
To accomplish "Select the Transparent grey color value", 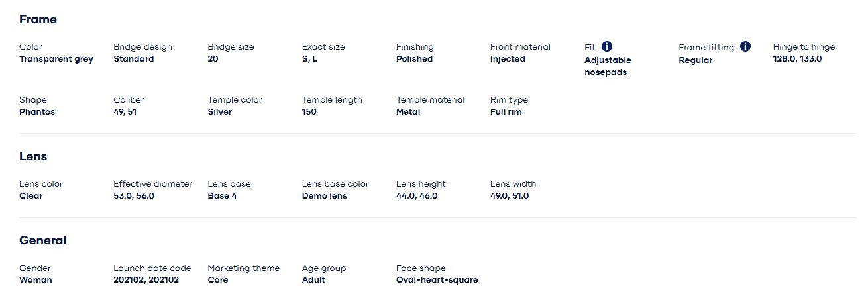I will point(56,59).
